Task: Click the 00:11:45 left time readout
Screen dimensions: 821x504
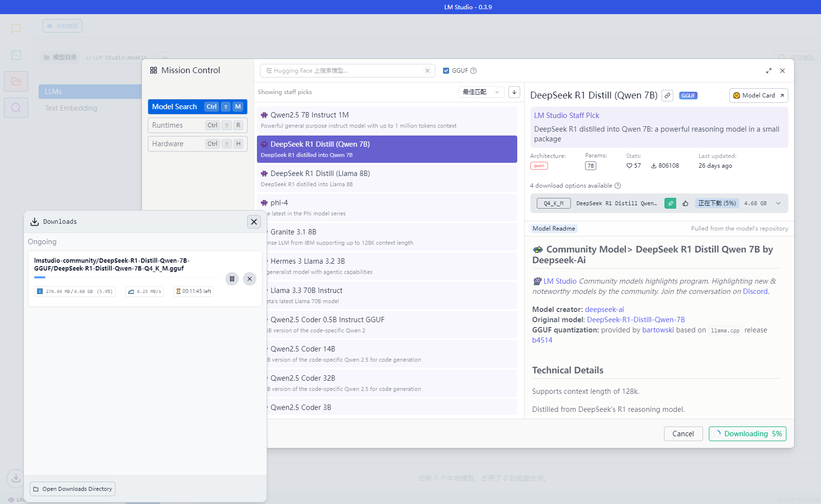Action: (194, 291)
